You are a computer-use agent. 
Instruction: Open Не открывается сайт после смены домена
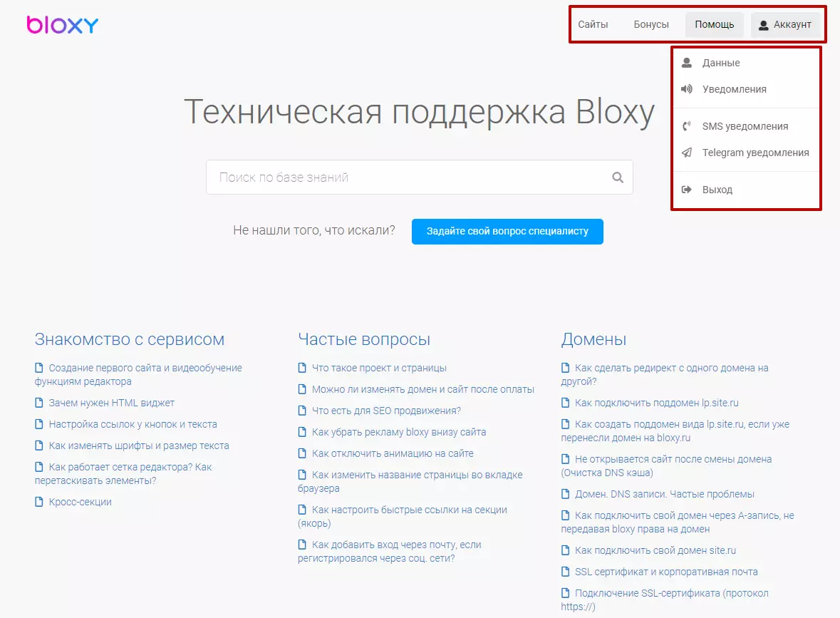click(x=666, y=465)
